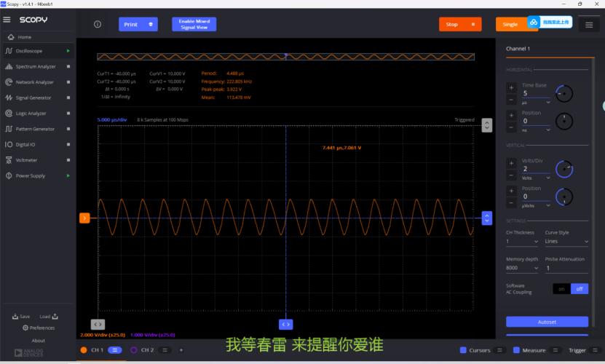The width and height of the screenshot is (605, 364).
Task: Open Time Base unit dropdown (µs)
Action: [x=536, y=103]
